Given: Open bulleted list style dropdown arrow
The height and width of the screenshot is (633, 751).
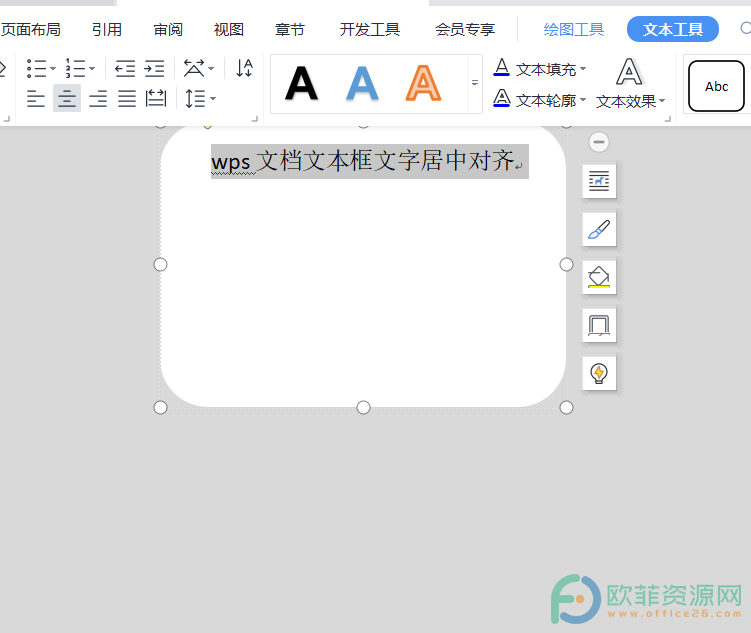Looking at the screenshot, I should pos(53,68).
